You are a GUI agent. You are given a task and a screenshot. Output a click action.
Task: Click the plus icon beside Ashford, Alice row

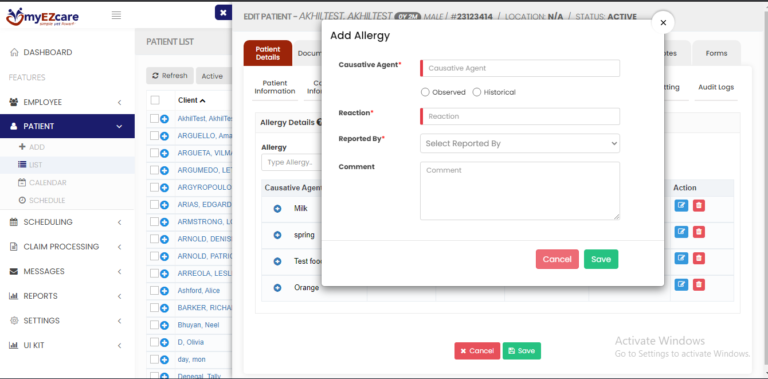point(165,291)
